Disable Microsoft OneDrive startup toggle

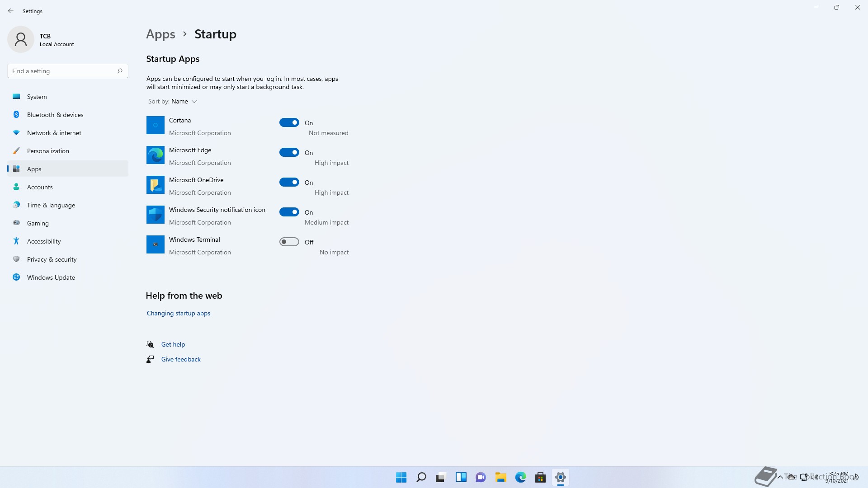tap(289, 182)
